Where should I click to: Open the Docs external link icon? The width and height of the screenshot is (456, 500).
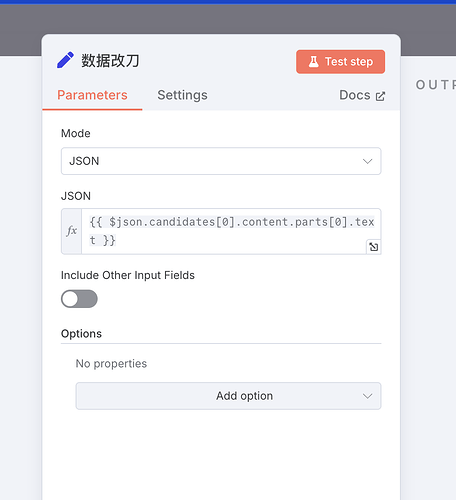coord(380,96)
